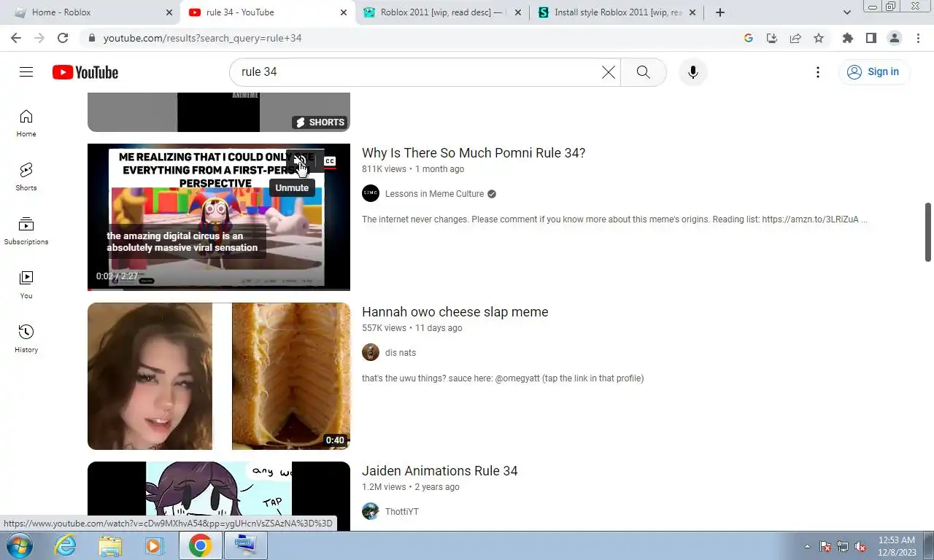Open a new tab with plus button

720,12
